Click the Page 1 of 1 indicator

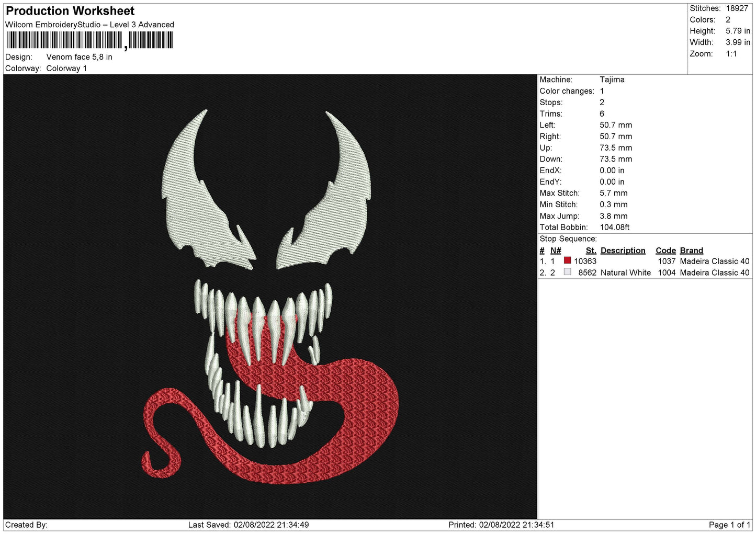729,525
